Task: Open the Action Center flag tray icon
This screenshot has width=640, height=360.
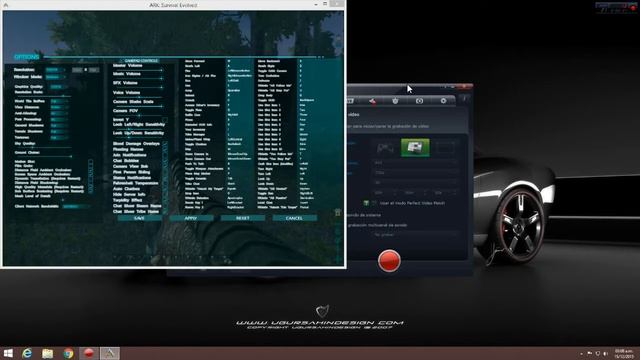Action: tap(590, 353)
